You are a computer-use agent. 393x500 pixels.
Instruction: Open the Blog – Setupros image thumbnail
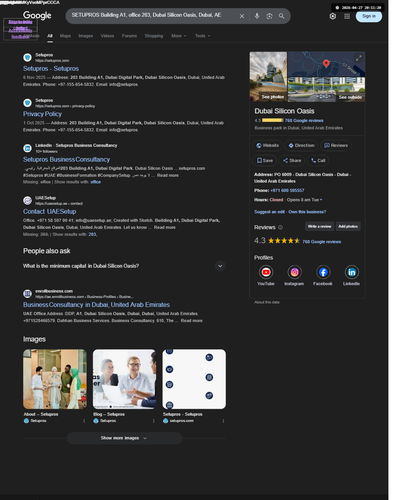[x=124, y=379]
